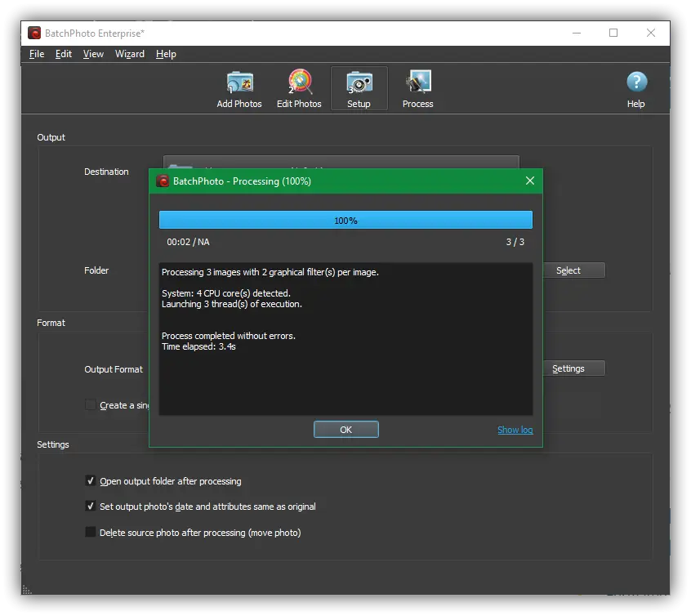Open the Edit menu

point(64,54)
